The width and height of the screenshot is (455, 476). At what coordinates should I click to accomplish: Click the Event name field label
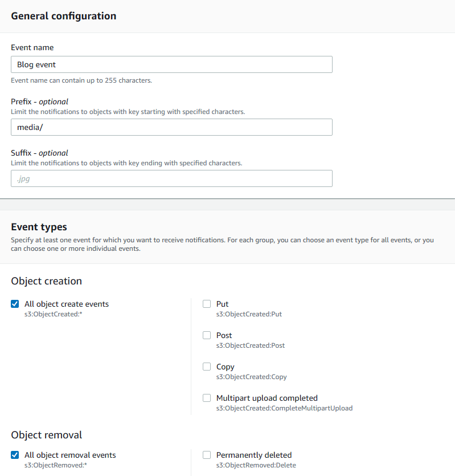click(32, 48)
